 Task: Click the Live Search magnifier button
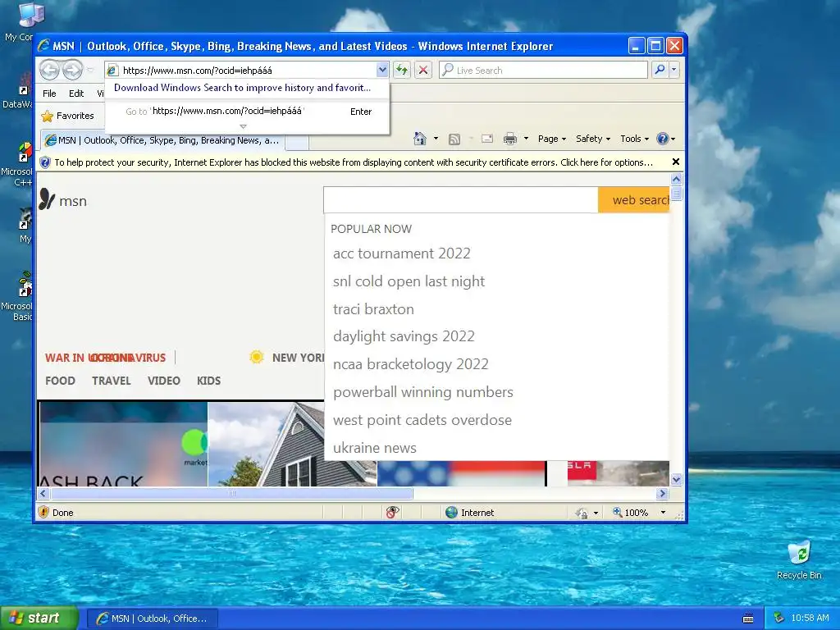click(x=660, y=70)
